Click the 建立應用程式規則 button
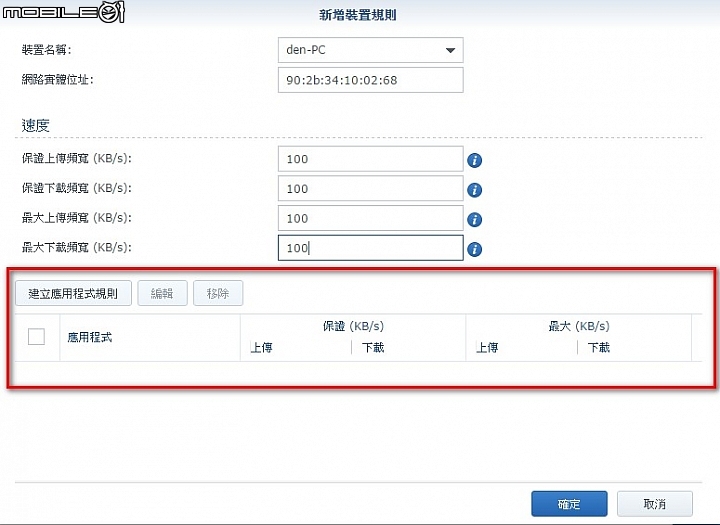Viewport: 720px width, 525px height. [x=73, y=293]
